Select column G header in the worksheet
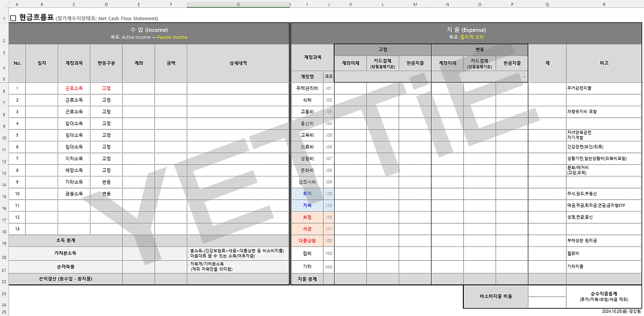 click(237, 4)
